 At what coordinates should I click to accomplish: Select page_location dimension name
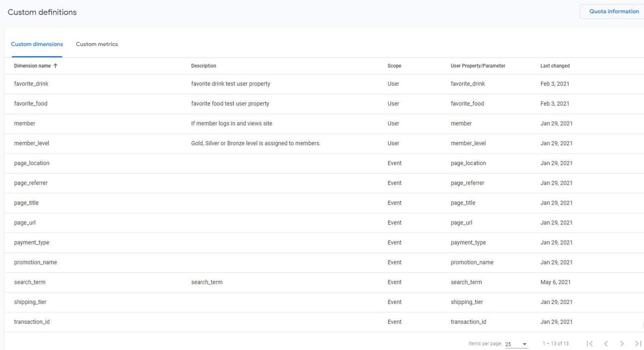coord(32,163)
